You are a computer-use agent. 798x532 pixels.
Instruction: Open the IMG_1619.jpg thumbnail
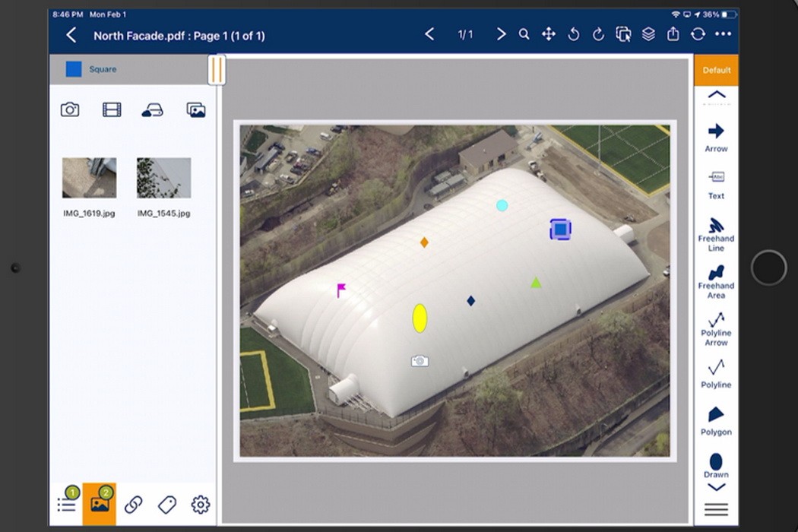[89, 178]
